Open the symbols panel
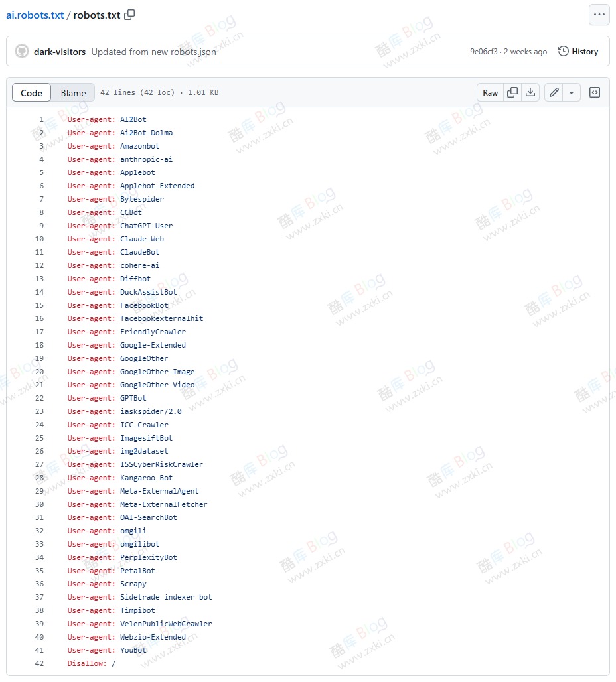Image resolution: width=616 pixels, height=682 pixels. [x=595, y=93]
